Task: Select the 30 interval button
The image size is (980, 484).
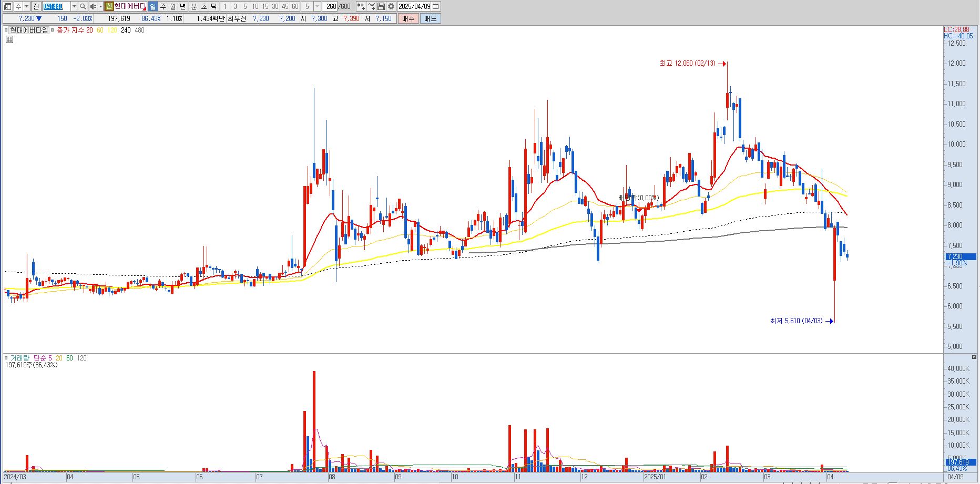Action: 275,6
